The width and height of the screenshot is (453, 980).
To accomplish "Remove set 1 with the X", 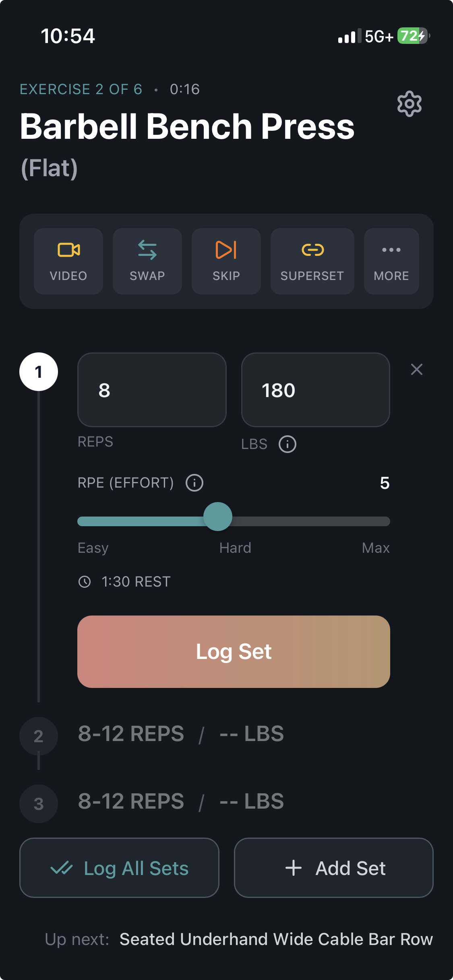I will pyautogui.click(x=416, y=369).
